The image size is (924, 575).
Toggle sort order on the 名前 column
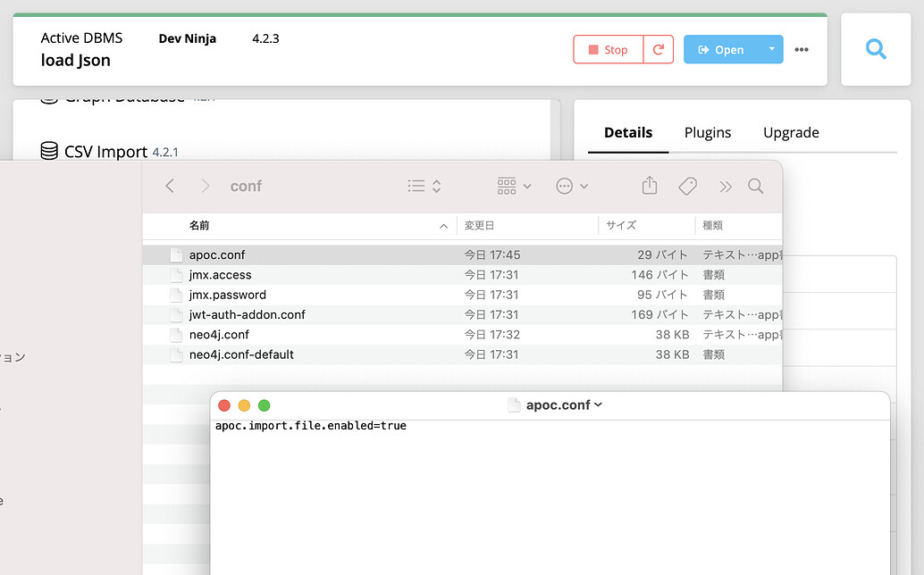coord(199,225)
